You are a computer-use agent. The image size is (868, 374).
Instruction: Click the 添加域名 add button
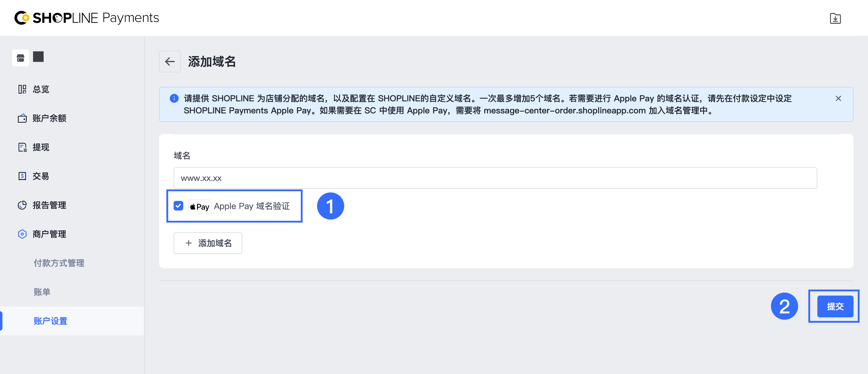click(x=208, y=243)
